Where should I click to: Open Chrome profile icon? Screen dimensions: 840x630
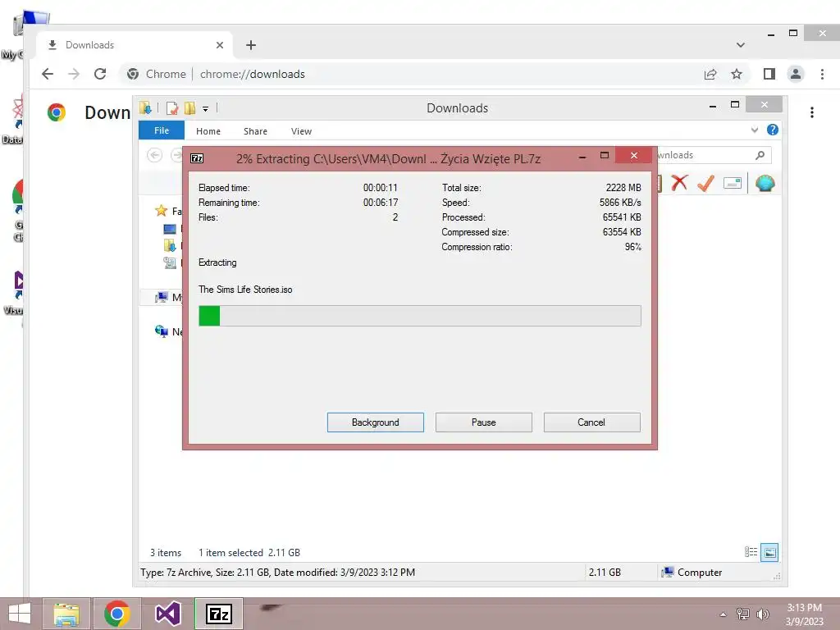(796, 74)
